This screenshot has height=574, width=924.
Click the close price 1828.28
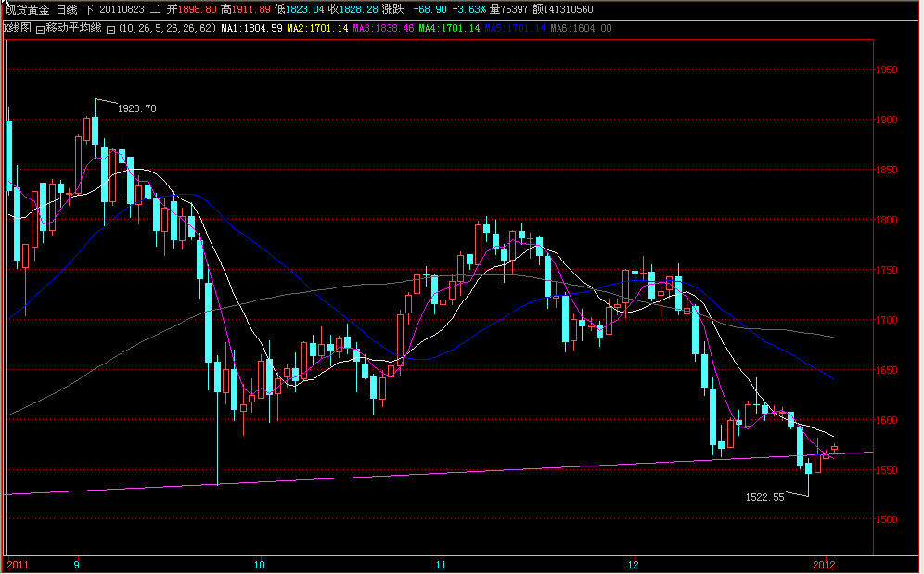[359, 9]
